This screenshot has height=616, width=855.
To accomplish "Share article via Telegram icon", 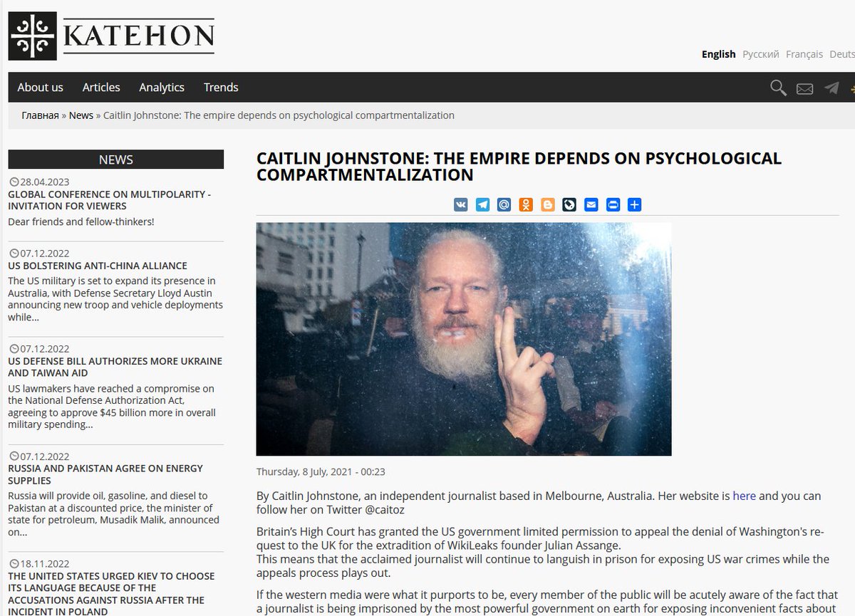I will tap(482, 205).
